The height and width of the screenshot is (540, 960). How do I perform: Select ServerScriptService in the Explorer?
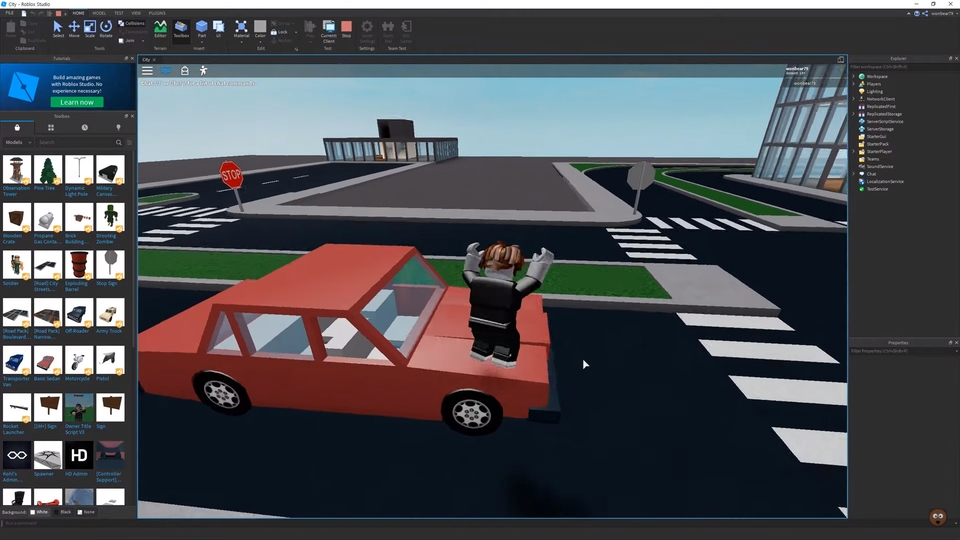click(884, 121)
